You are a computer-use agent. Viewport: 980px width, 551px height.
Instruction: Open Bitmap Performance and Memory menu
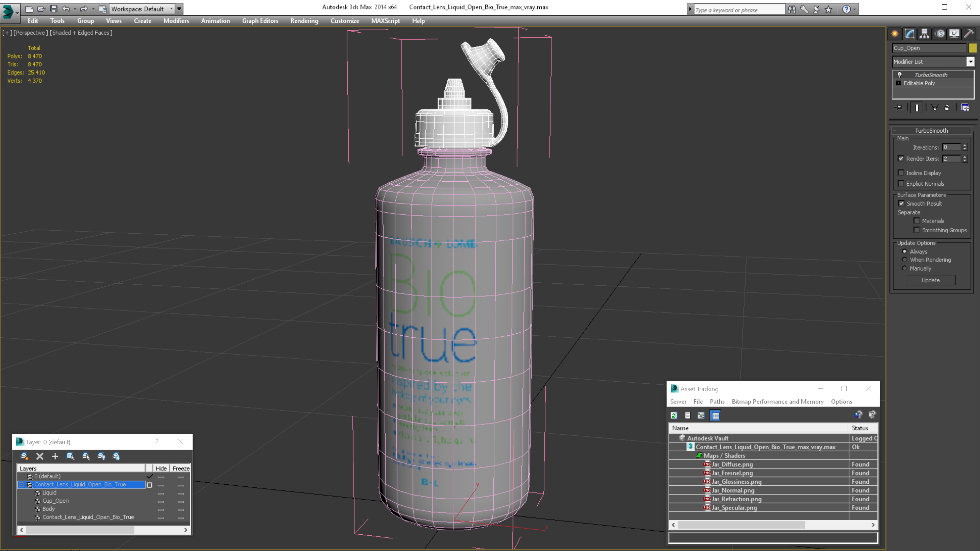pyautogui.click(x=778, y=402)
